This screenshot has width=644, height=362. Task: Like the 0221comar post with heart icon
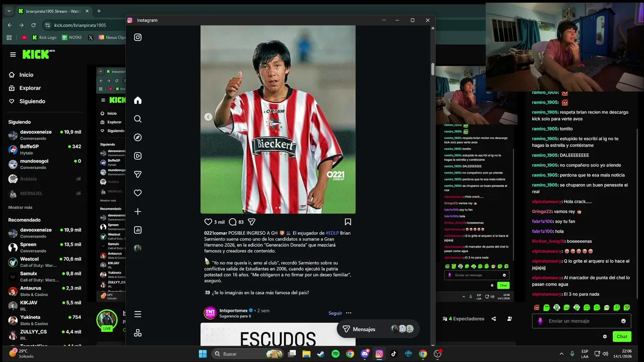click(208, 222)
